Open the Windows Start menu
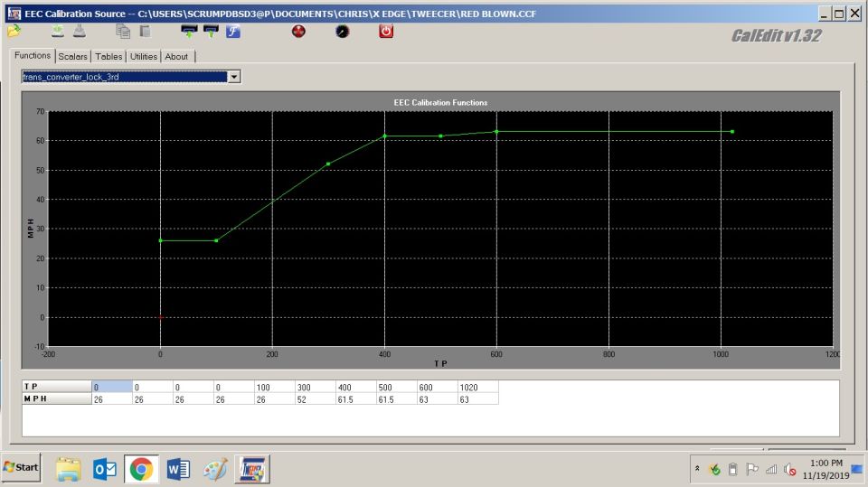 point(21,468)
